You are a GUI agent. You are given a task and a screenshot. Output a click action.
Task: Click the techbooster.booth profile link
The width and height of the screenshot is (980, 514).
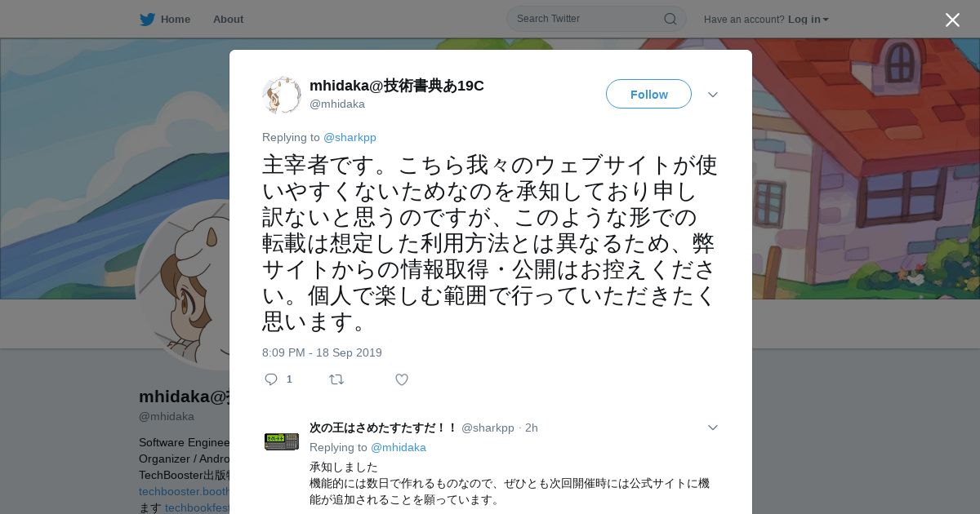[x=184, y=491]
